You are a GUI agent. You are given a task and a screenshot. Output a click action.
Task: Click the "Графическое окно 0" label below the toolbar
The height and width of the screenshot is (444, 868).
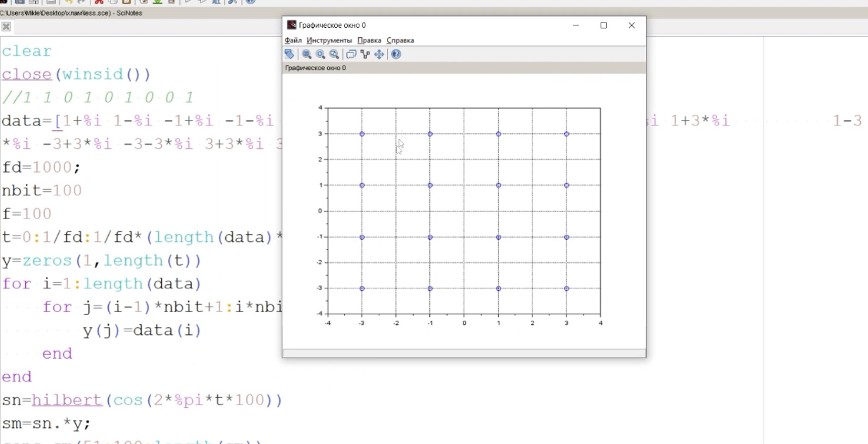tap(316, 68)
